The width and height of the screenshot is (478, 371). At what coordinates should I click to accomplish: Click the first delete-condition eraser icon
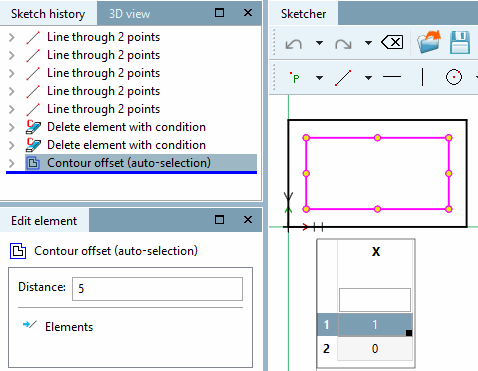(x=33, y=127)
